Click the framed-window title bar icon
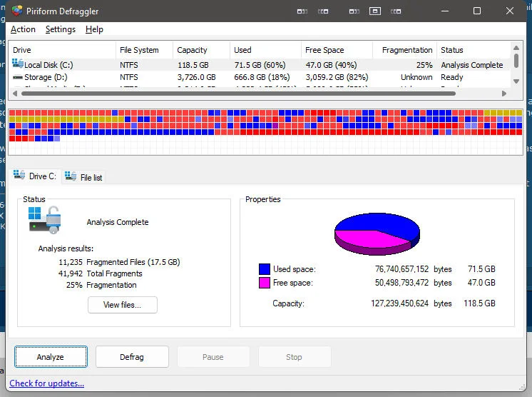The height and width of the screenshot is (397, 532). pos(374,11)
